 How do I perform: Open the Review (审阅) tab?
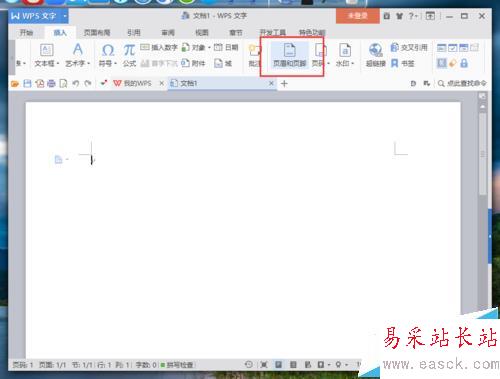168,33
